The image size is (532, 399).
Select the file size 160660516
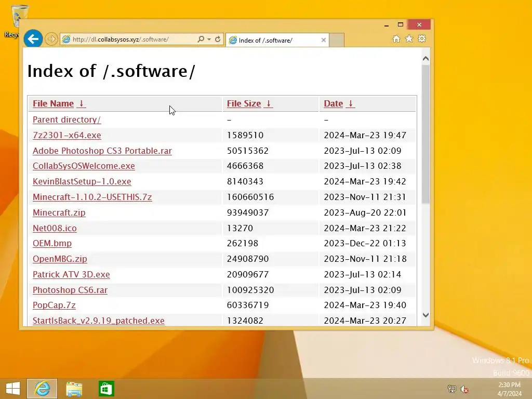point(250,197)
